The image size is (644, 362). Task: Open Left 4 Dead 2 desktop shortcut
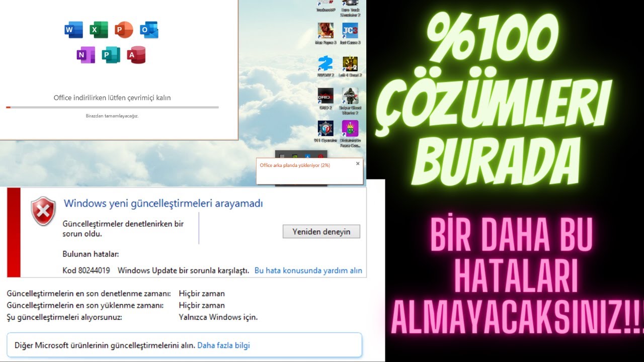click(350, 66)
